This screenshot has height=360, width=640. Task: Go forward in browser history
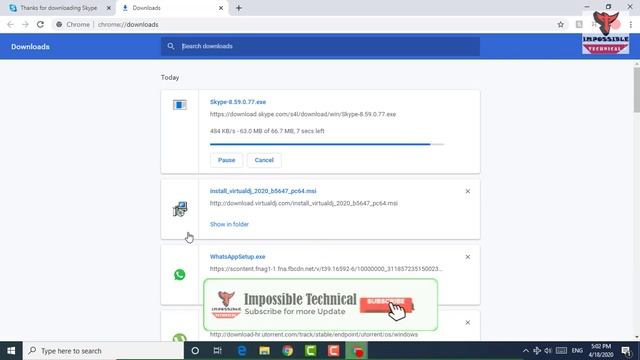pos(25,24)
